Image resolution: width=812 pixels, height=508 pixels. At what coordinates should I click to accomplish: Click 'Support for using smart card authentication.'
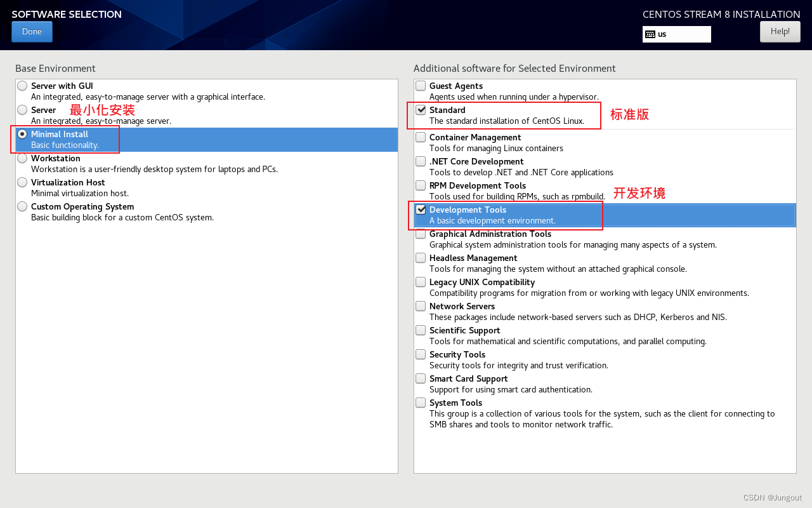click(511, 390)
